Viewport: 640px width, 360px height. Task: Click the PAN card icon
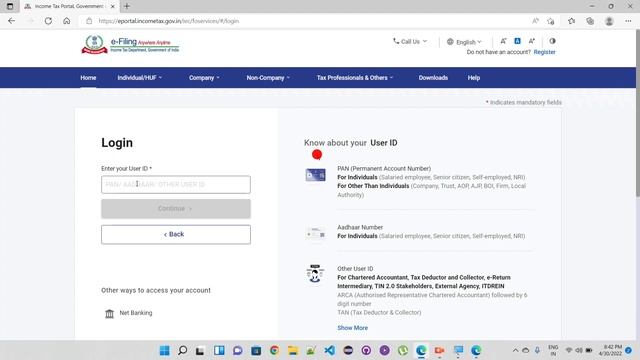pyautogui.click(x=316, y=175)
